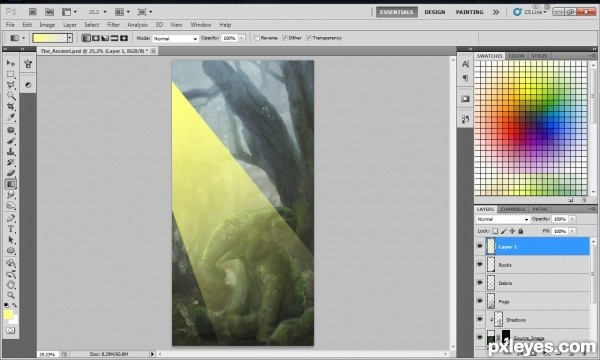Switch to the Channels tab
Screen dimensions: 600x360
point(512,209)
